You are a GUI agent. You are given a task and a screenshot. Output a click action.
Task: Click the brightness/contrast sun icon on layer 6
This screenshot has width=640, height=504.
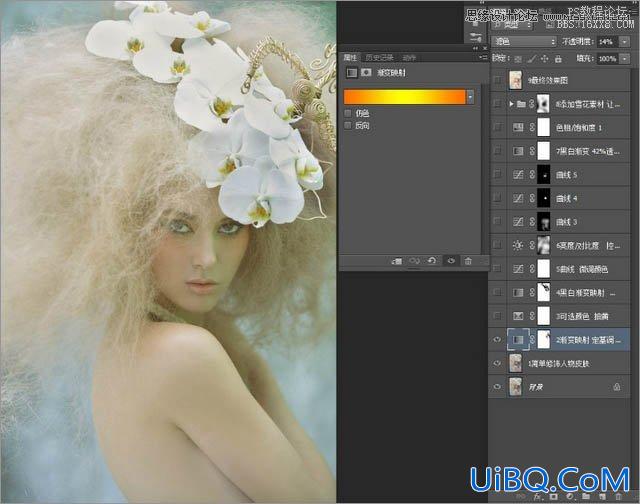point(518,245)
